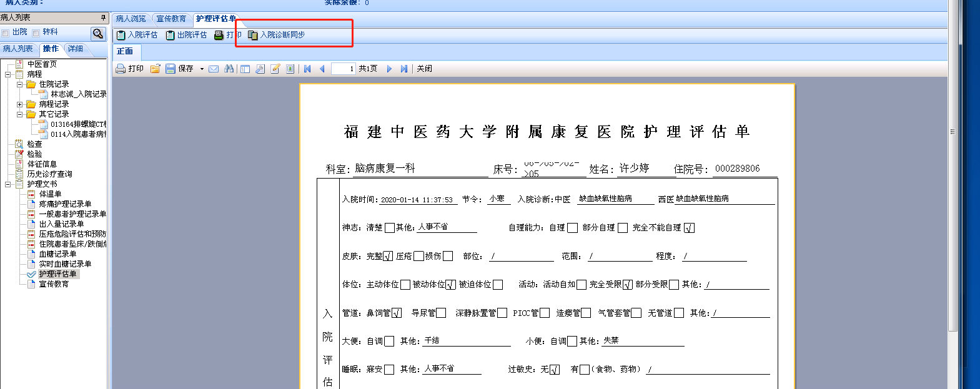Open 实时血糖记录单 in the tree
The width and height of the screenshot is (980, 389).
[x=65, y=264]
